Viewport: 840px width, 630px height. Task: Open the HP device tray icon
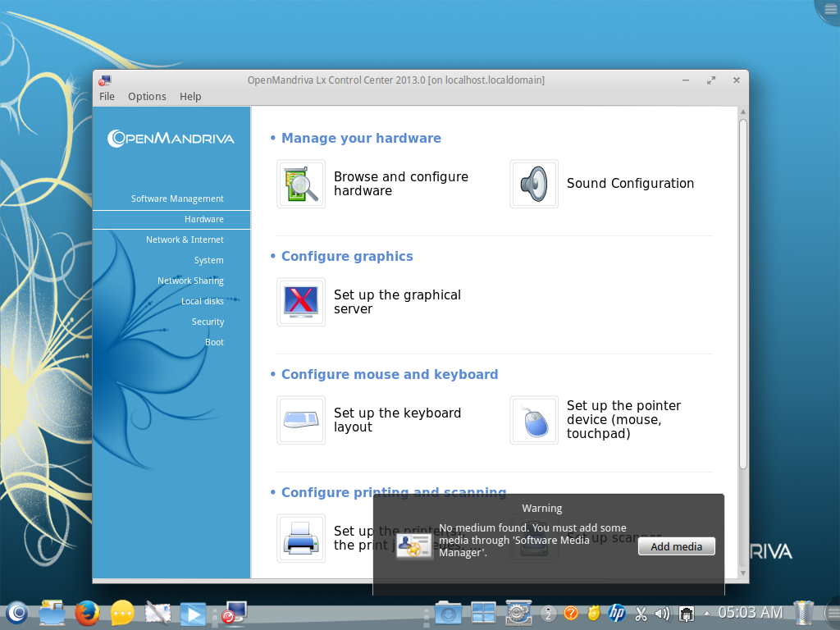pos(617,612)
